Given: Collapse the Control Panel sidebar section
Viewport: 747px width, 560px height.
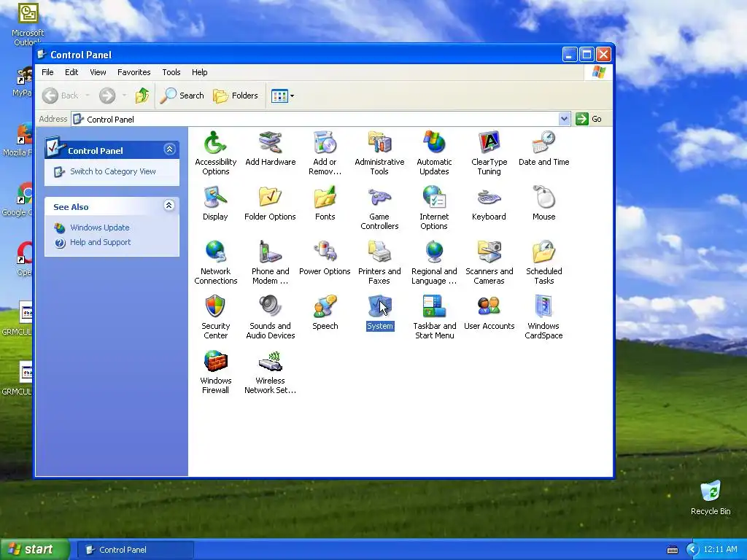Looking at the screenshot, I should click(x=169, y=149).
